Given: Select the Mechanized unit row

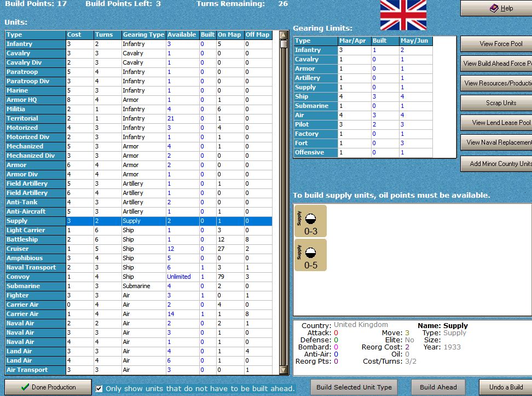Looking at the screenshot, I should coord(138,146).
